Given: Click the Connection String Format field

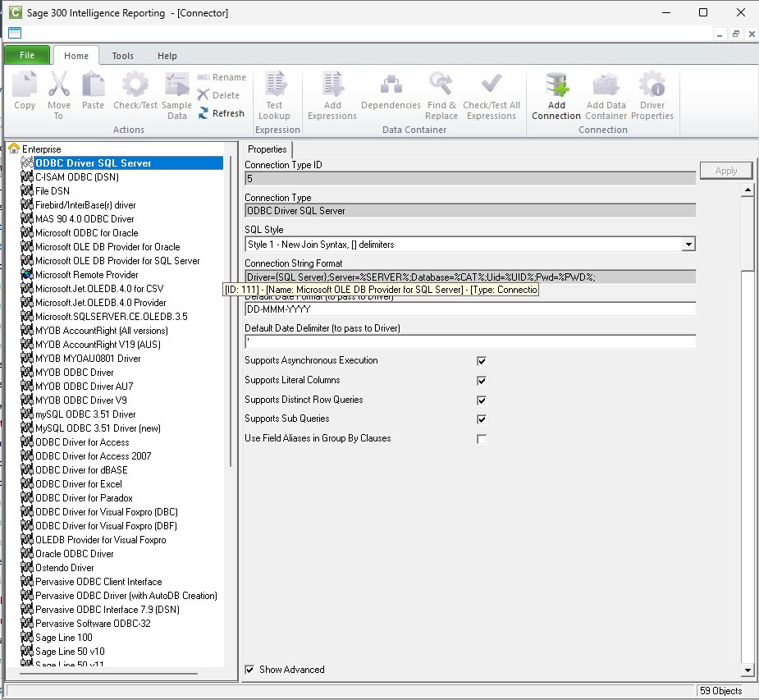Looking at the screenshot, I should 470,277.
